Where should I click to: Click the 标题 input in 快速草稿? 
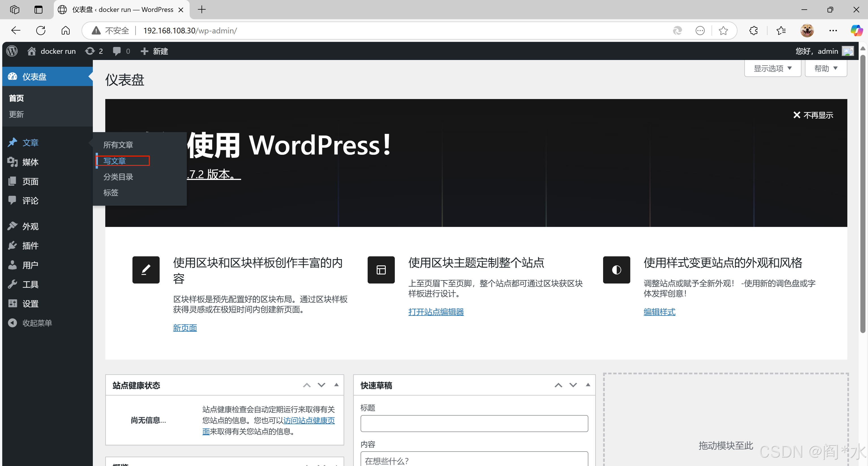coord(474,423)
